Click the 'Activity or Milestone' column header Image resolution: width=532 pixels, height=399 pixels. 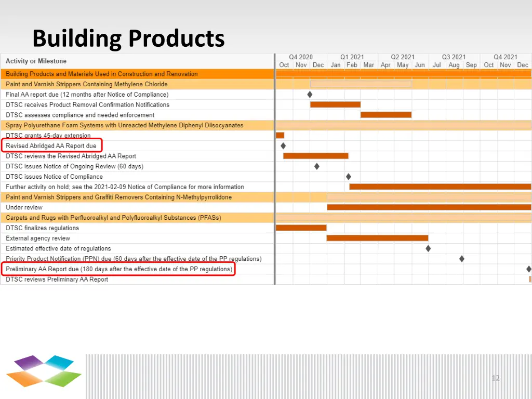36,61
